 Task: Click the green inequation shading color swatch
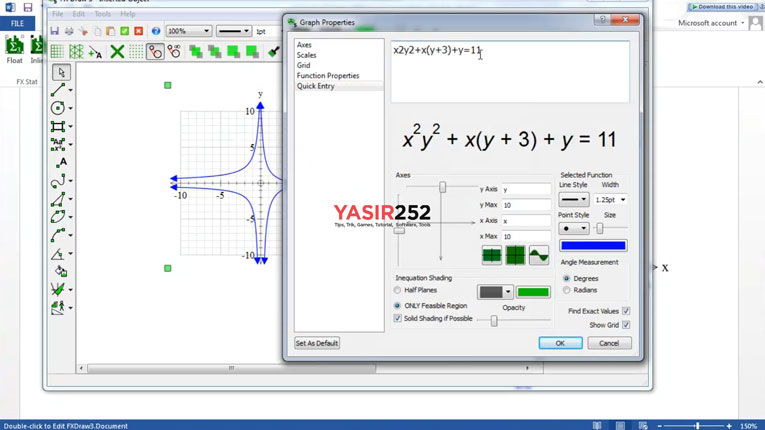click(533, 292)
